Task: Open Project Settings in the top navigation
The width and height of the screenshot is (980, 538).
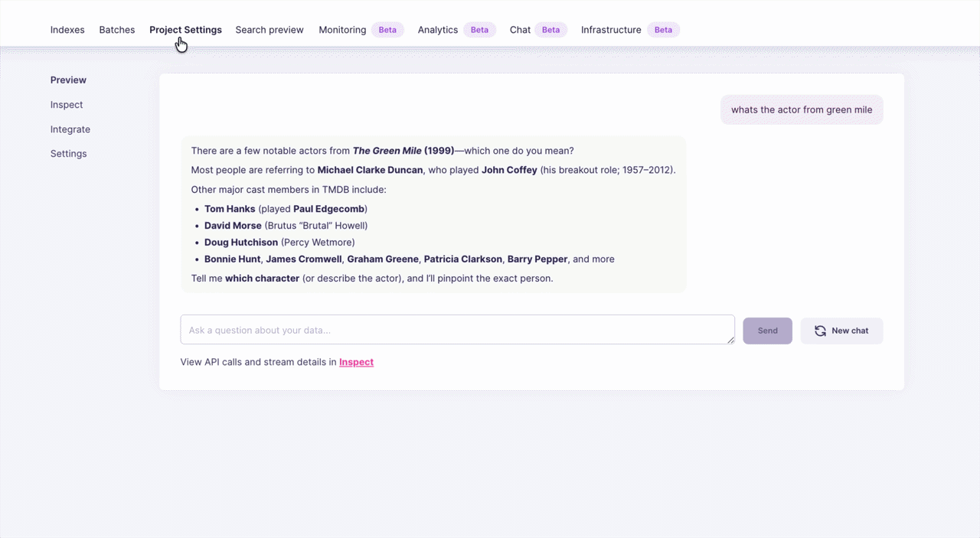Action: coord(185,30)
